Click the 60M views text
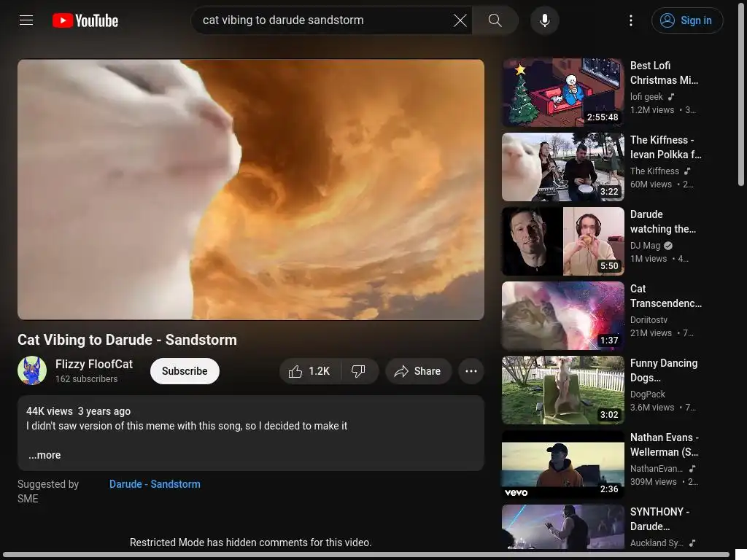747x560 pixels. [651, 184]
